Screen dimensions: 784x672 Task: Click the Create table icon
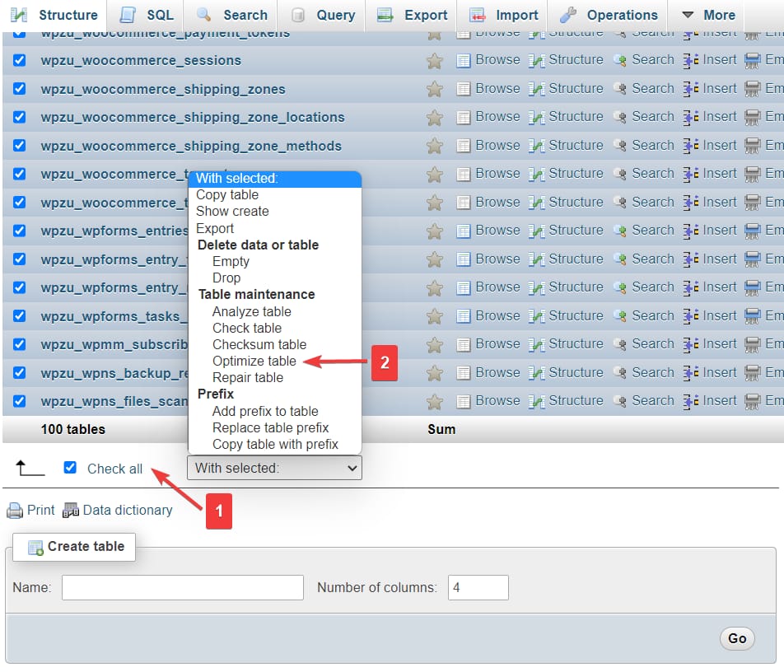[35, 548]
